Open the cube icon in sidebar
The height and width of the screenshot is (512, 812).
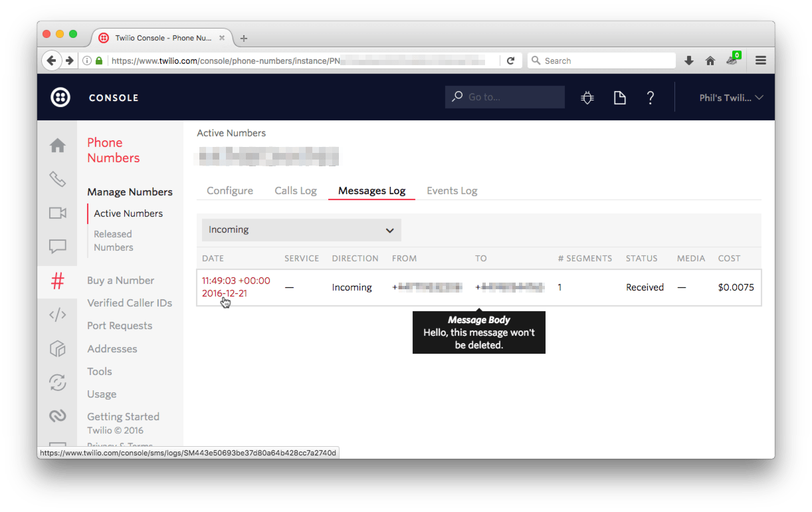[58, 348]
